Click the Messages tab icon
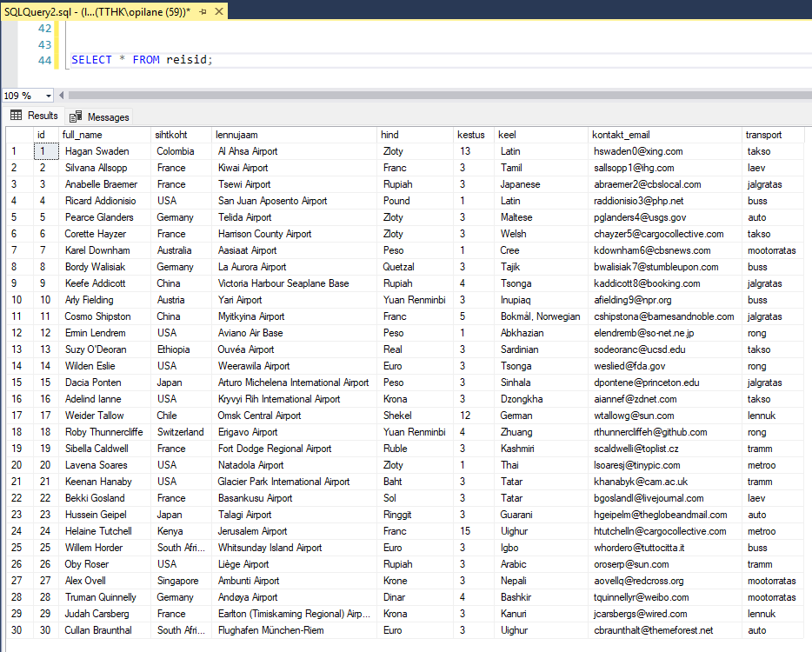This screenshot has width=812, height=652. pyautogui.click(x=76, y=116)
